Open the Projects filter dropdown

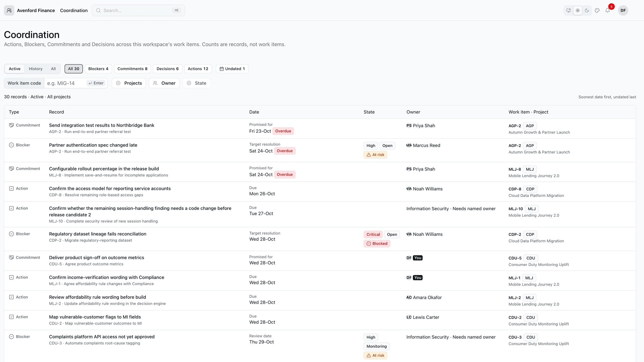pyautogui.click(x=129, y=83)
